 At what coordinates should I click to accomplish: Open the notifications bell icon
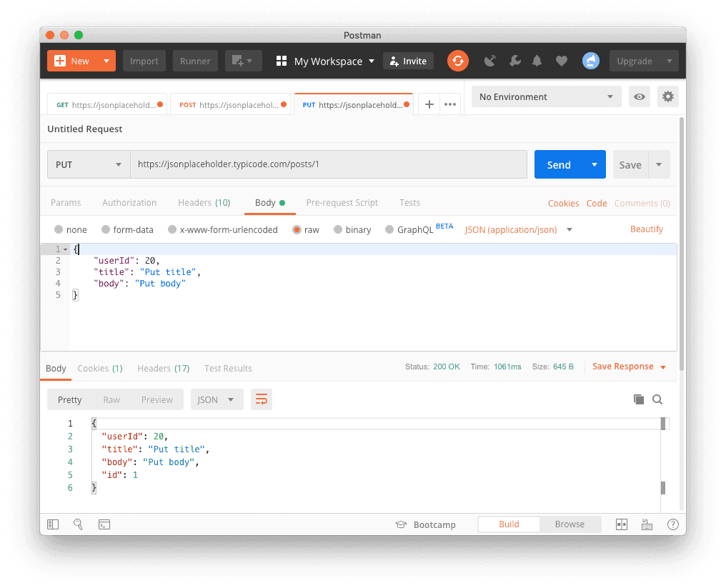point(537,61)
